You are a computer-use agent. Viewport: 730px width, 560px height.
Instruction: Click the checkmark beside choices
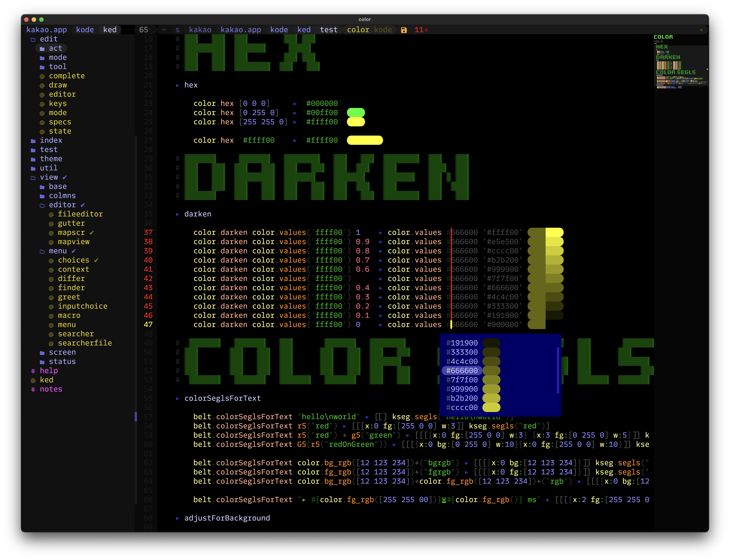pos(96,260)
